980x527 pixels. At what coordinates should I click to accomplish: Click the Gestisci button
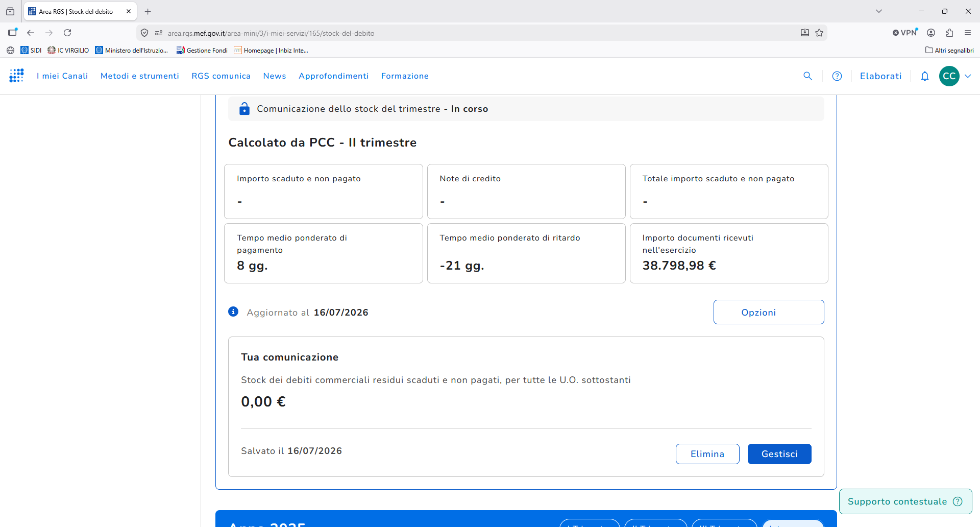point(779,454)
